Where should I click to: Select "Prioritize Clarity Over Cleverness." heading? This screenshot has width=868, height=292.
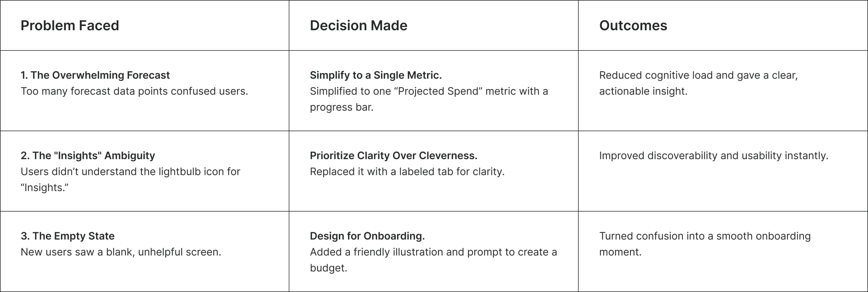pyautogui.click(x=393, y=155)
